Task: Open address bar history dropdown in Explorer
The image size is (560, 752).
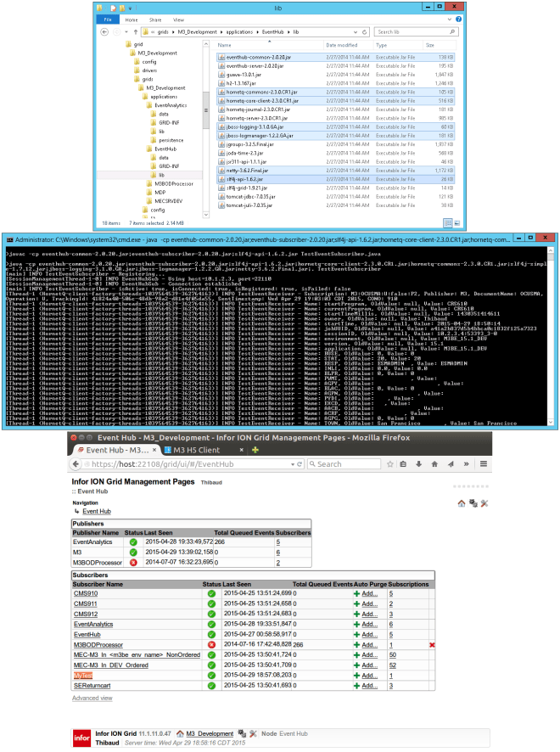Action: tap(356, 32)
